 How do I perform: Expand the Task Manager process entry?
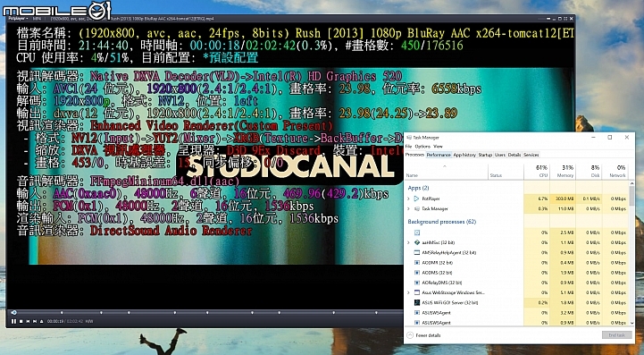click(x=408, y=209)
